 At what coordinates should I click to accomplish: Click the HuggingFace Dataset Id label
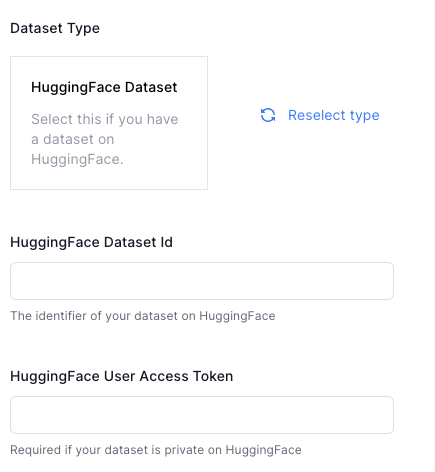point(91,243)
